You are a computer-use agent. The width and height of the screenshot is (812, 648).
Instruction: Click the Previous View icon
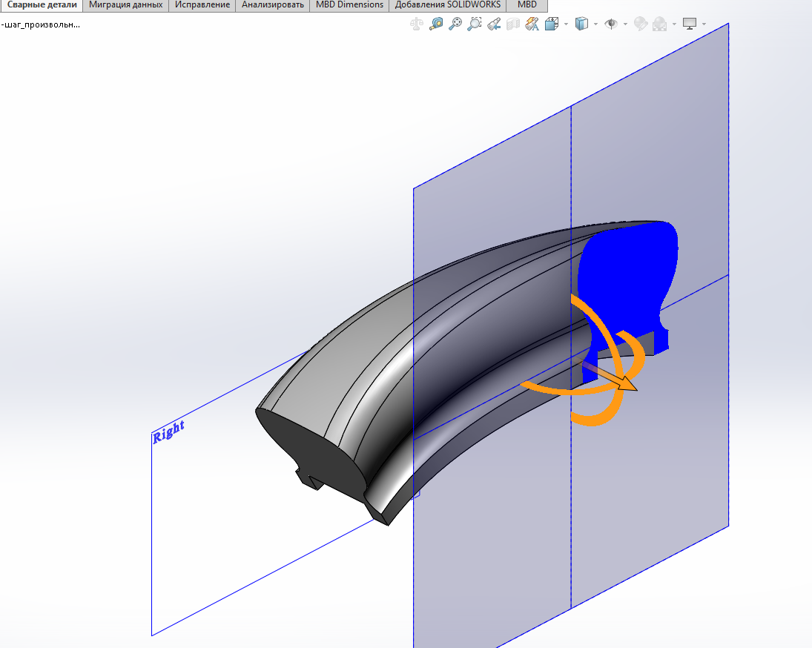pyautogui.click(x=494, y=24)
